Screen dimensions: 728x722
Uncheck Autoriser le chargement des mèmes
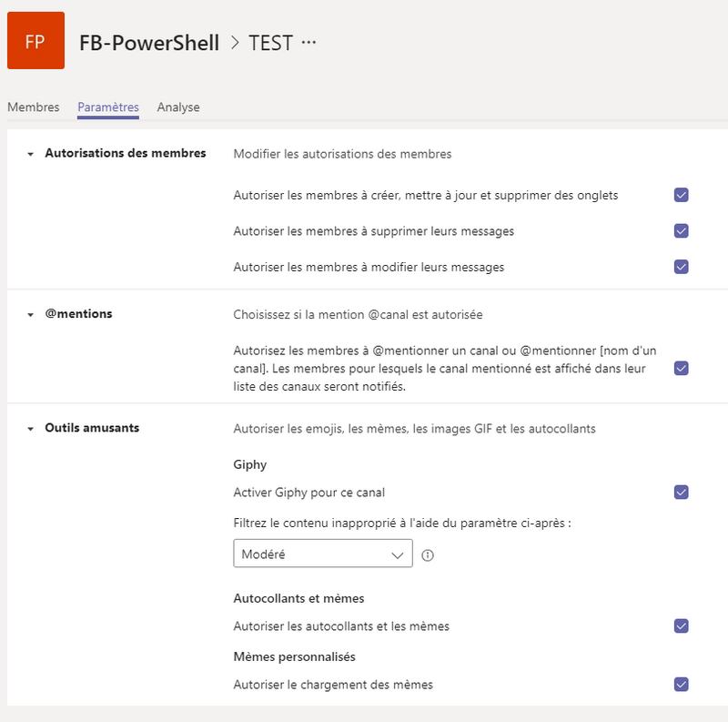pyautogui.click(x=681, y=685)
